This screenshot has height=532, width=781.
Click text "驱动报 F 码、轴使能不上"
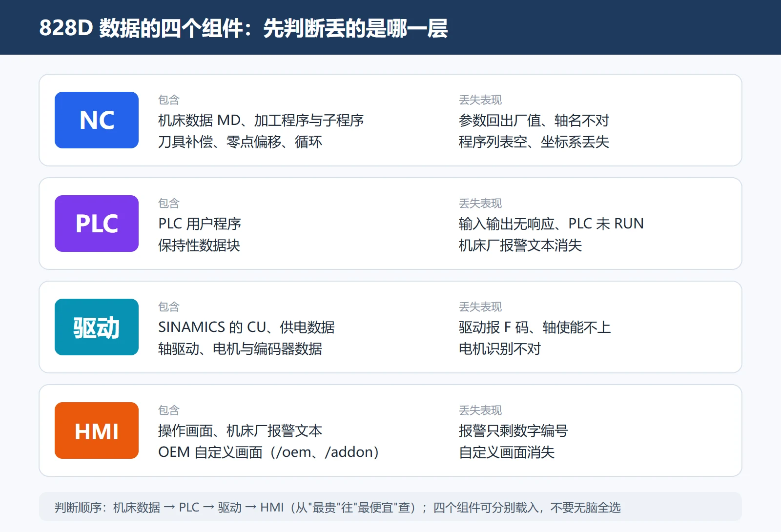pos(535,327)
